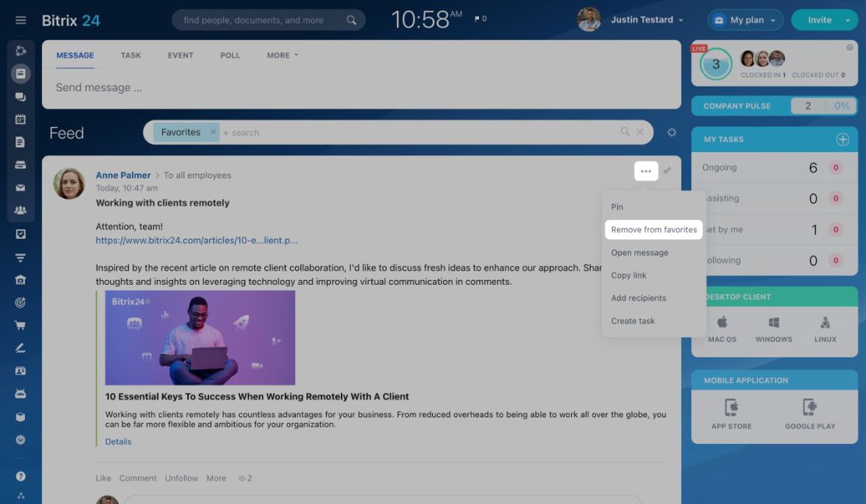
Task: Pin the post using pushpin icon
Action: [667, 171]
